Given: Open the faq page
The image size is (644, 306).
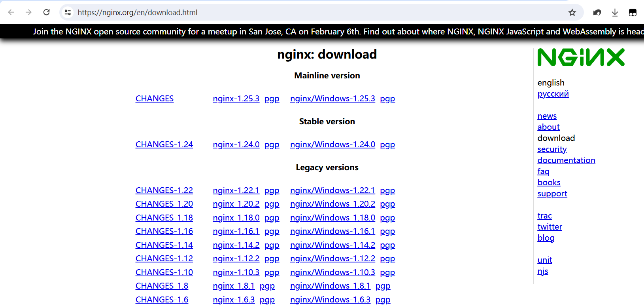Looking at the screenshot, I should [x=544, y=171].
